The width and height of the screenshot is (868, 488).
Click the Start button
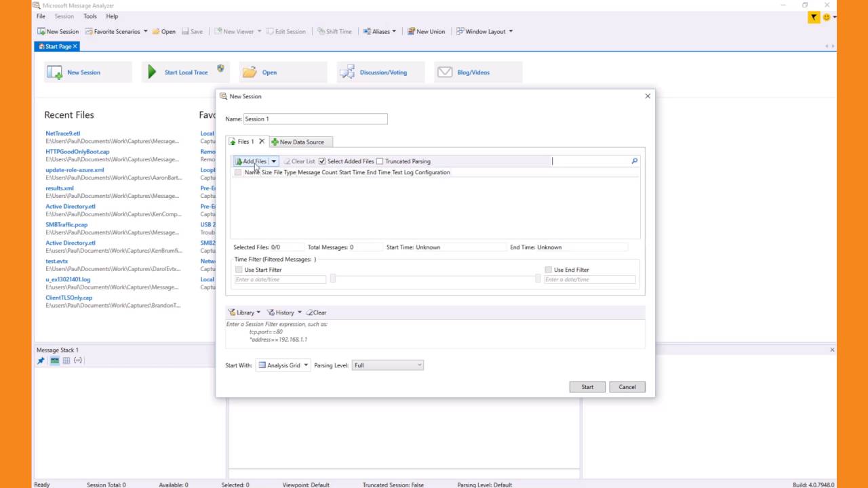tap(587, 387)
